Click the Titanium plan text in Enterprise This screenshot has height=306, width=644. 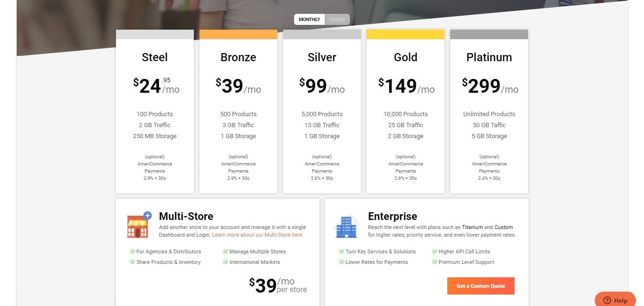(x=473, y=227)
